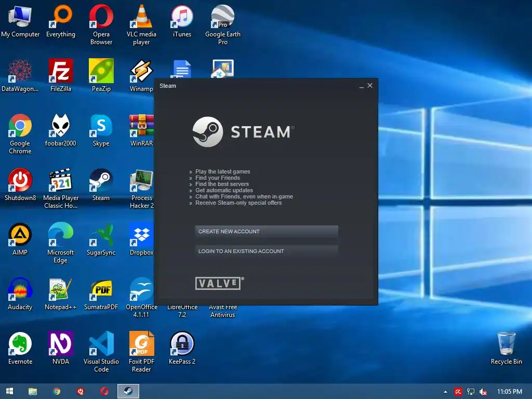The image size is (532, 399).
Task: Click the Steam logo in the dialog
Action: [243, 131]
